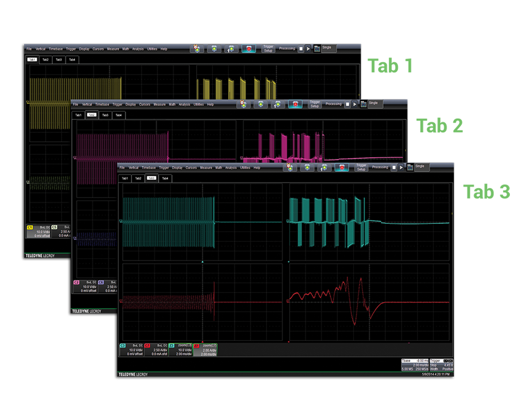Click the Trigger descriptor box at bottom right
Viewport: 532px width, 411px height.
pyautogui.click(x=441, y=365)
